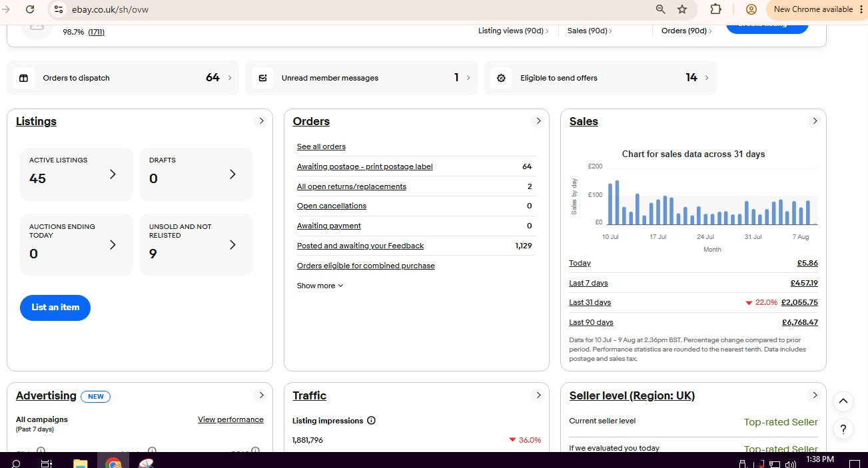Open Open cancellations link
This screenshot has width=868, height=468.
coord(331,206)
